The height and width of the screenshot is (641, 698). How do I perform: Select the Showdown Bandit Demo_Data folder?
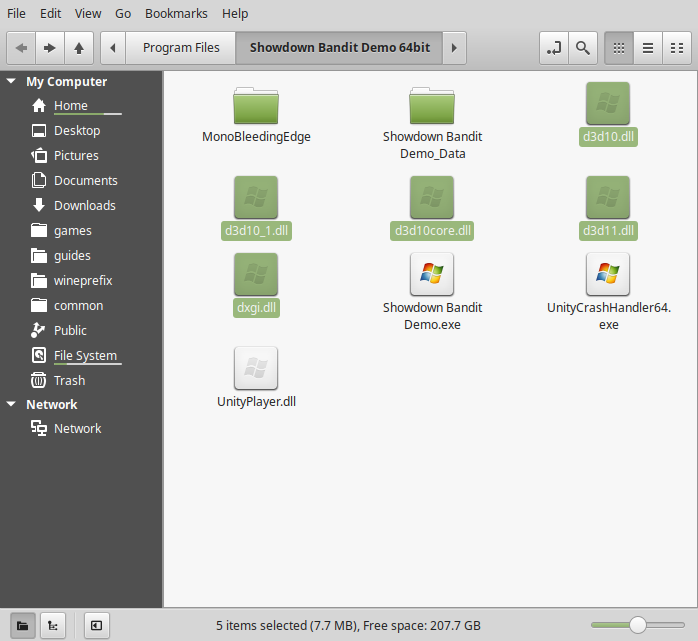coord(432,106)
